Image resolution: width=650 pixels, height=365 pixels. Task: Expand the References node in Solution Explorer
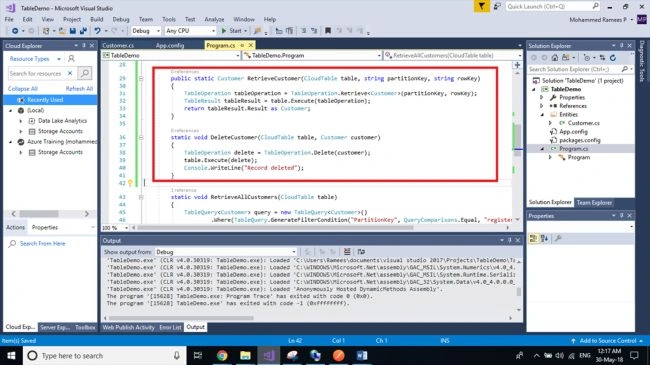coord(541,106)
